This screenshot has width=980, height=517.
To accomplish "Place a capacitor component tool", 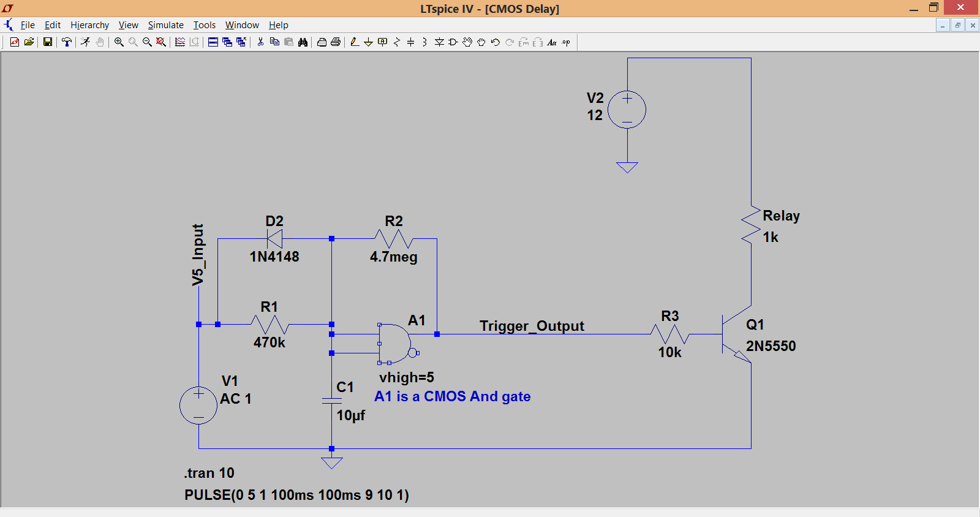I will pos(410,42).
